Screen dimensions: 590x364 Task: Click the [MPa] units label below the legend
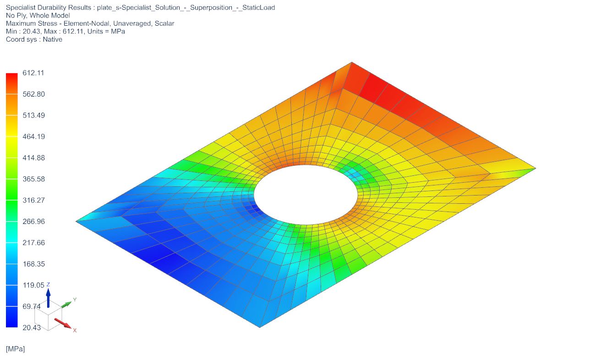(x=15, y=349)
